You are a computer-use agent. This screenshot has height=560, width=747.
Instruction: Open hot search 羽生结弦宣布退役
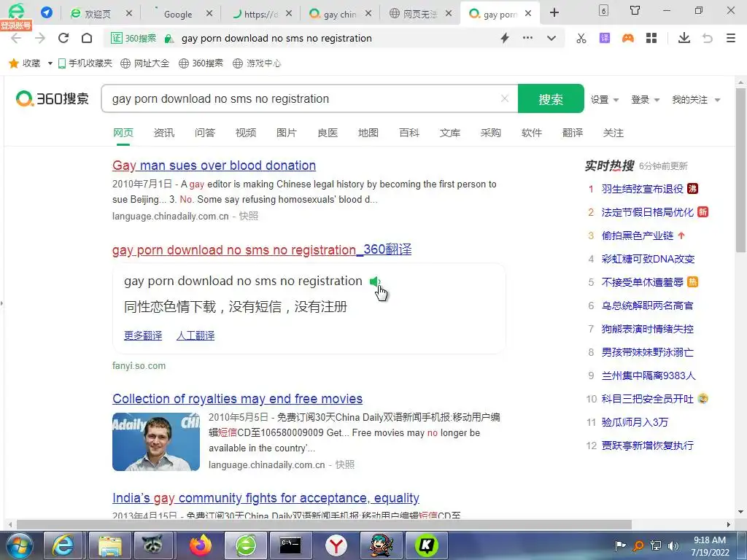click(x=642, y=189)
